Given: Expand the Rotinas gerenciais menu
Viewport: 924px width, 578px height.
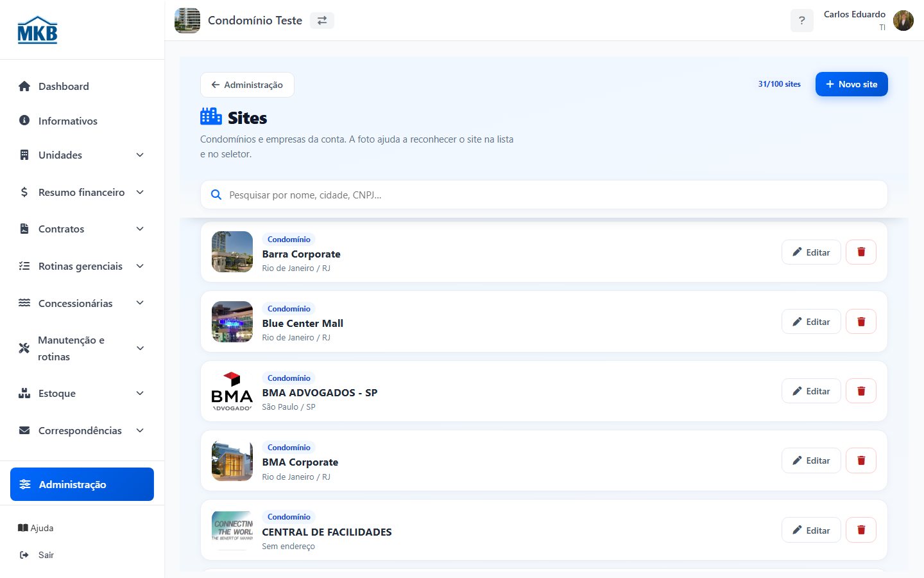Looking at the screenshot, I should 82,266.
